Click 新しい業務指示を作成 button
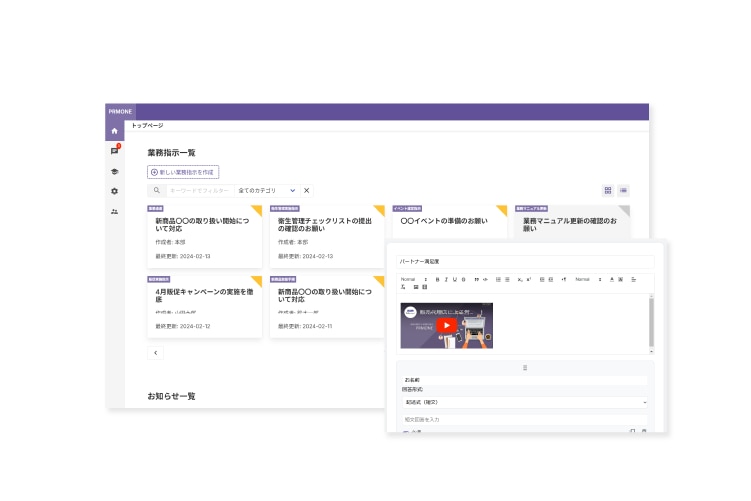Viewport: 751px width, 501px height. (183, 172)
